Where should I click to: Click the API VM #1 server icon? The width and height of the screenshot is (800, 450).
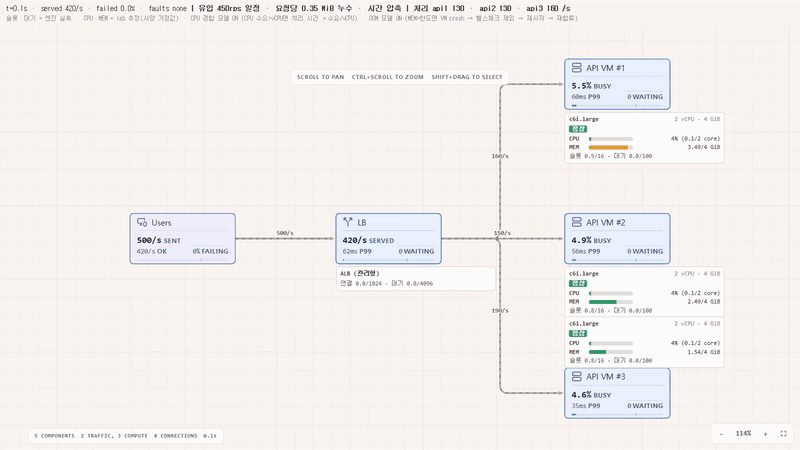(577, 68)
